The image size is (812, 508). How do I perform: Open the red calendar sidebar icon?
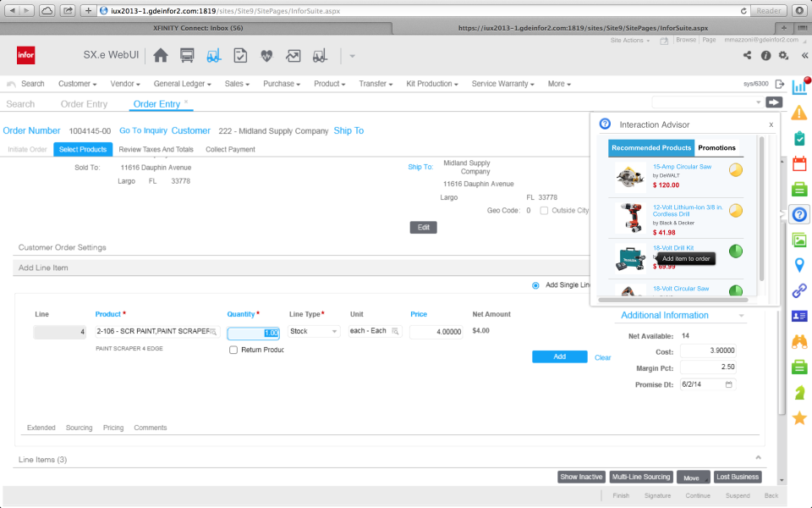799,163
